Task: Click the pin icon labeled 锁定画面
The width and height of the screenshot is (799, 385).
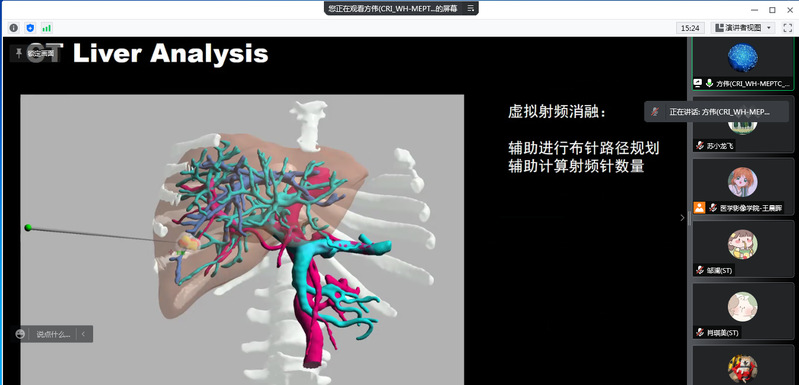Action: [19, 52]
